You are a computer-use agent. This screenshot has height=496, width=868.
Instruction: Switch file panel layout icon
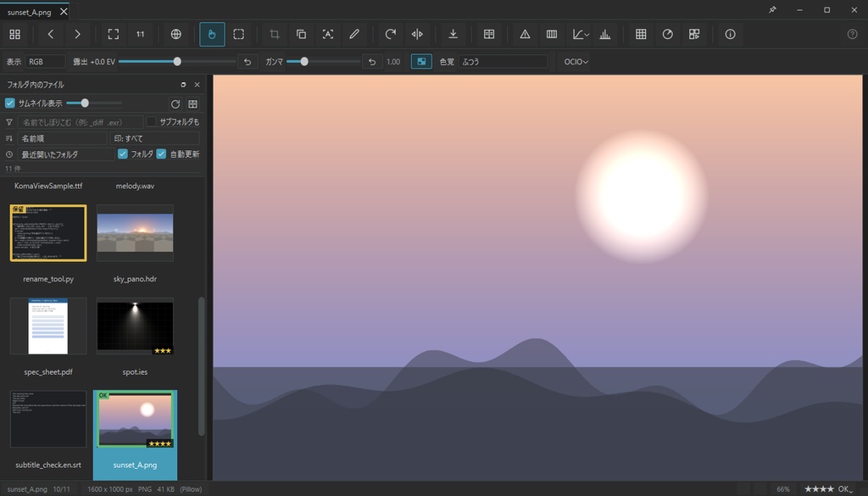pos(192,104)
